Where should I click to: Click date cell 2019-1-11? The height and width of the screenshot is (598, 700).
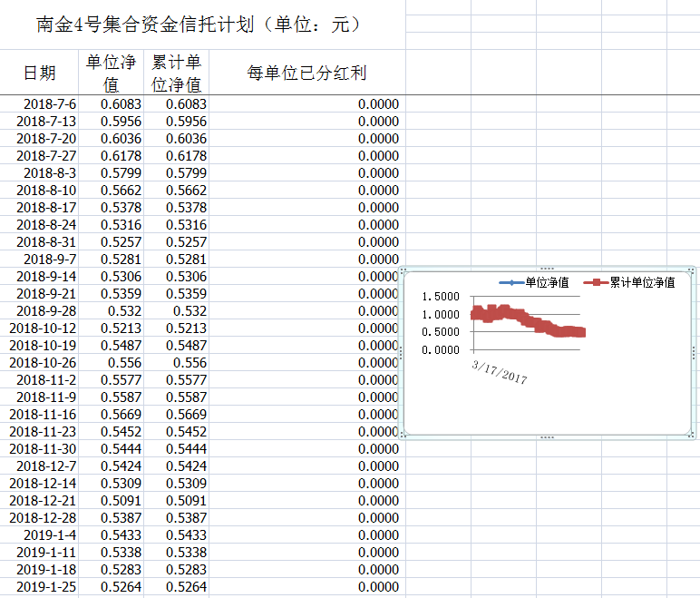(x=39, y=553)
